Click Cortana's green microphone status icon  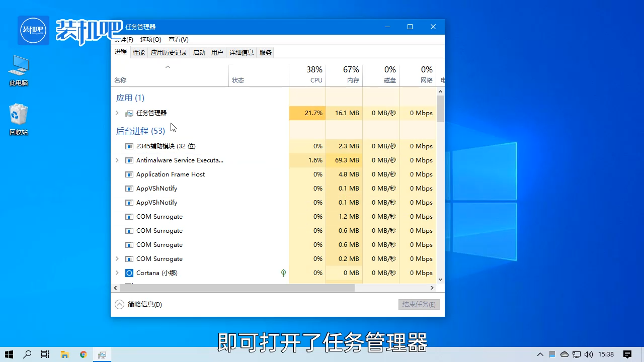pyautogui.click(x=283, y=273)
